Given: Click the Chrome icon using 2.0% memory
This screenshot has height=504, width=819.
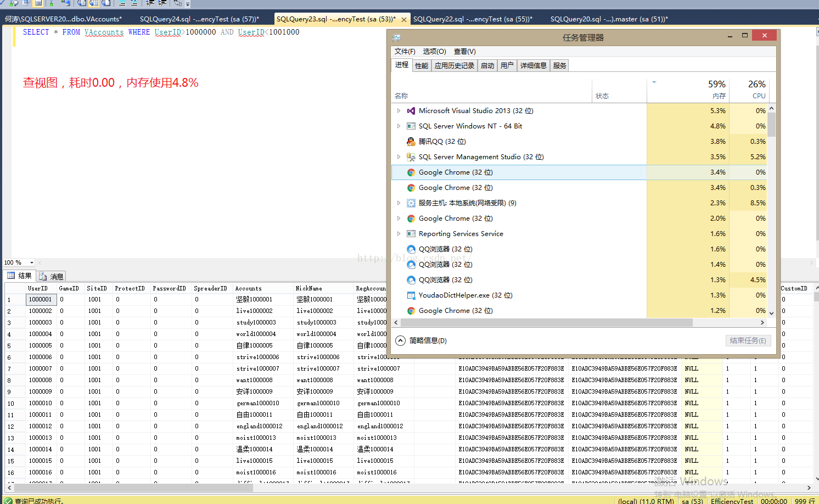Looking at the screenshot, I should (411, 219).
